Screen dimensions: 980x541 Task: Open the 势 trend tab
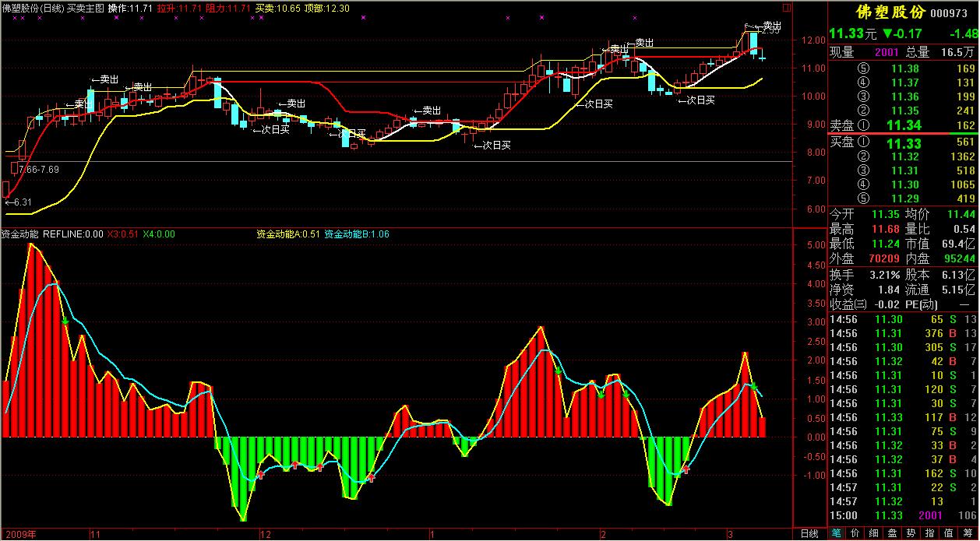coord(911,534)
